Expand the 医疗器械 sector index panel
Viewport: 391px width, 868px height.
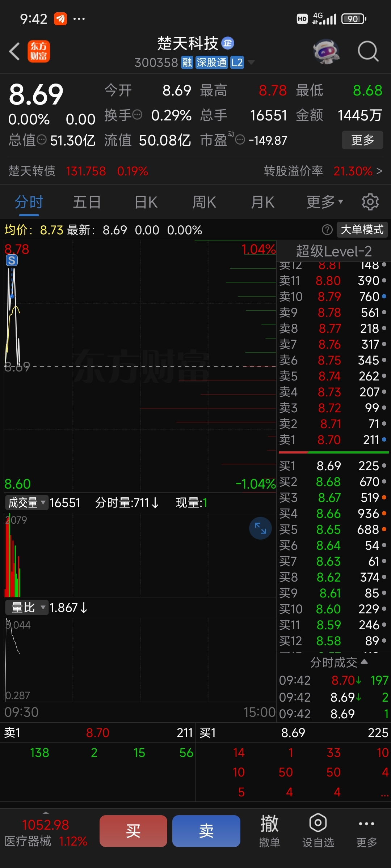coord(46,812)
